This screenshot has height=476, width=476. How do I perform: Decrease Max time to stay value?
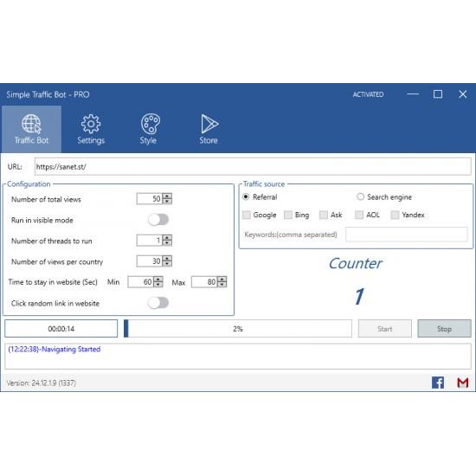(x=222, y=285)
